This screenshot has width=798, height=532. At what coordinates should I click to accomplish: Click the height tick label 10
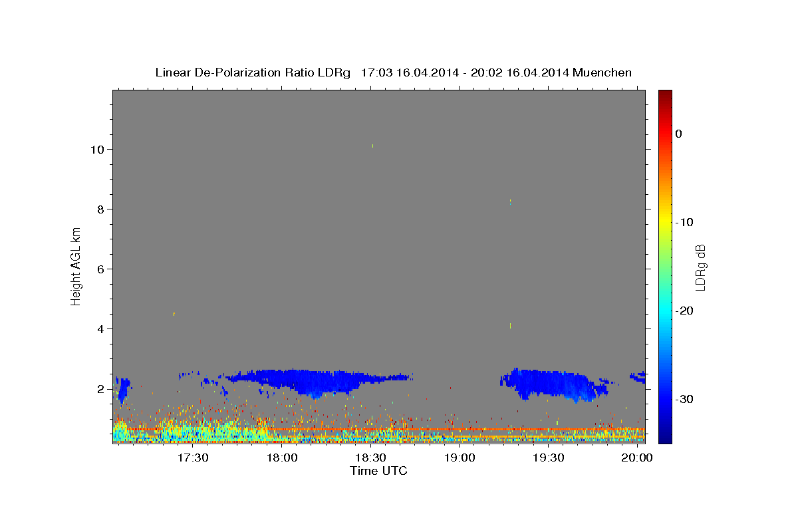pyautogui.click(x=97, y=149)
